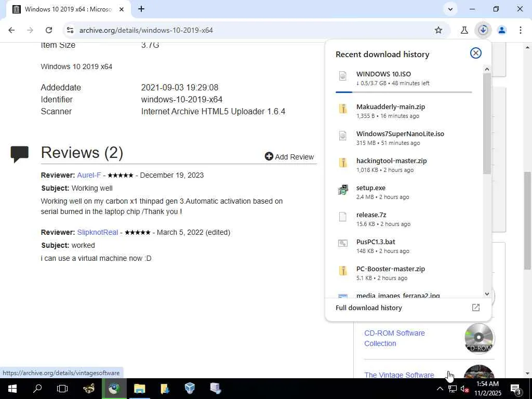Open Windows7SuperNanoLite.iso download
Viewport: 532px width, 399px height.
point(403,138)
